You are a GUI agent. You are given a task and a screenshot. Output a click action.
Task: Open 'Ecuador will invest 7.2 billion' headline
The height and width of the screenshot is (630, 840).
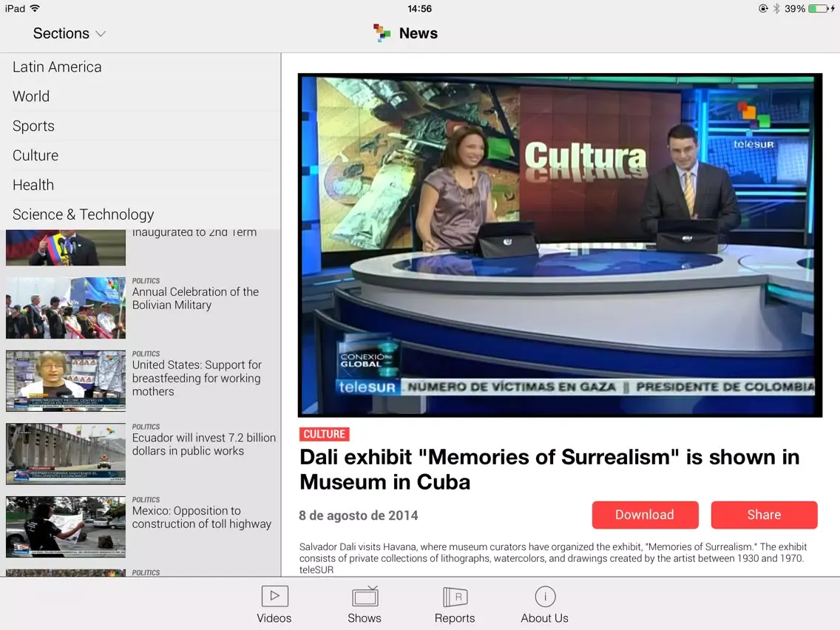pyautogui.click(x=203, y=444)
